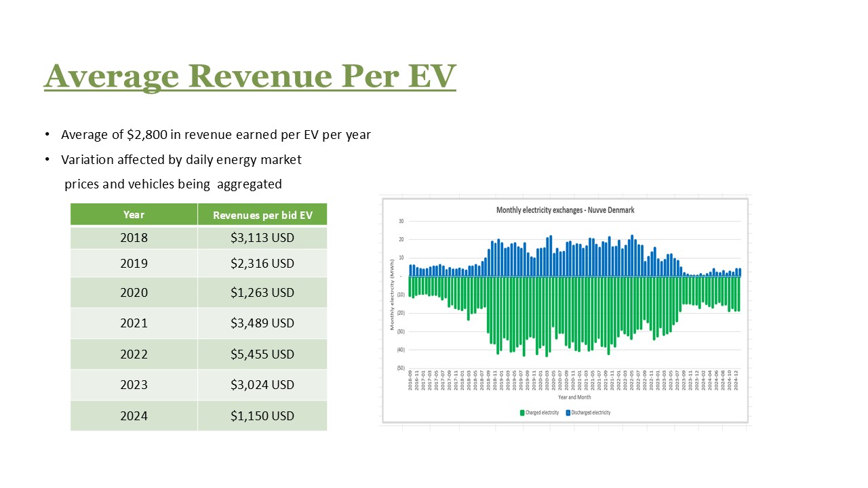The width and height of the screenshot is (868, 488).
Task: Click the Average Revenue Per EV title
Action: pyautogui.click(x=250, y=76)
